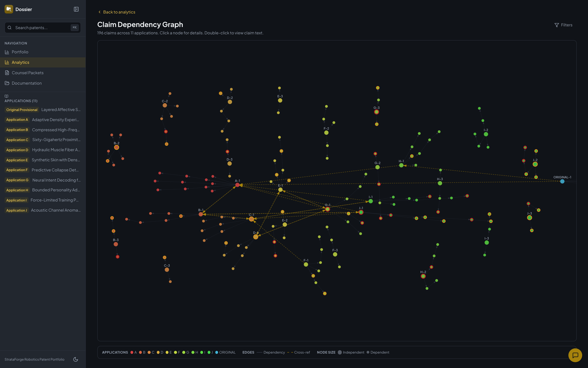
Task: Select Application C Sixty-Gigahertz row
Action: (x=43, y=140)
